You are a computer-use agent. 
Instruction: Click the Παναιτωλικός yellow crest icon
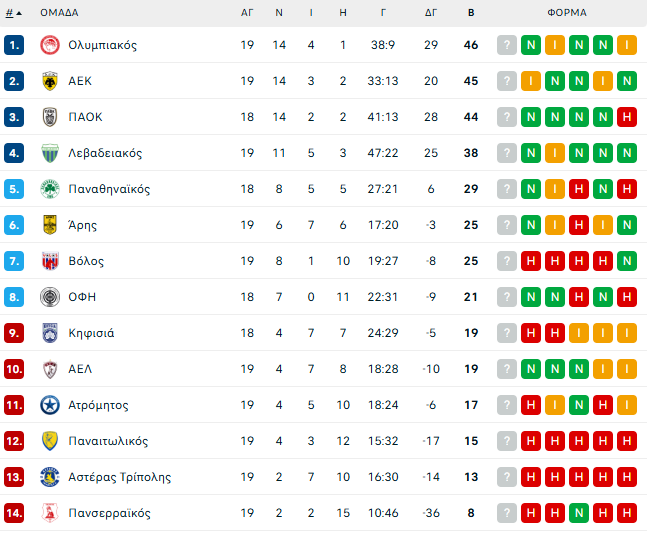coord(49,441)
